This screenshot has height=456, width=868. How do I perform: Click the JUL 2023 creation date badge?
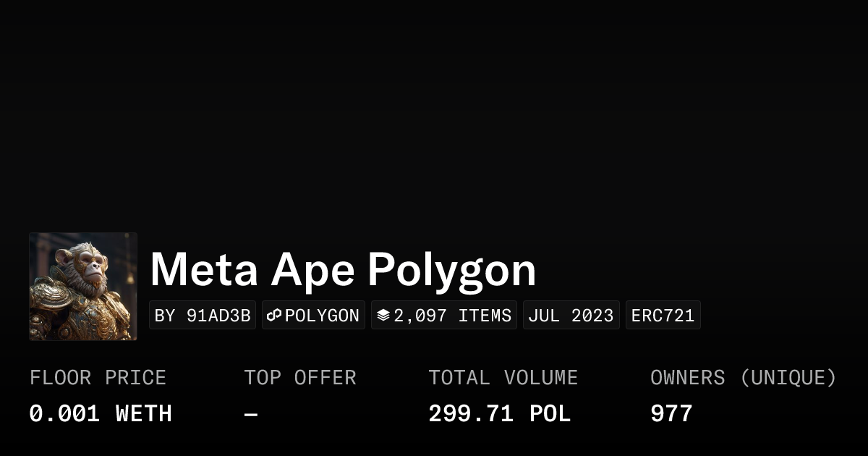[571, 316]
